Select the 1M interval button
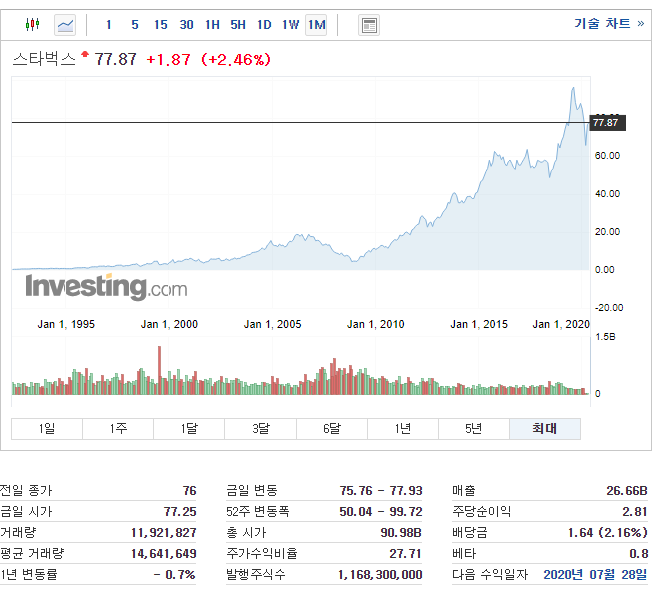This screenshot has height=595, width=655. [x=316, y=25]
